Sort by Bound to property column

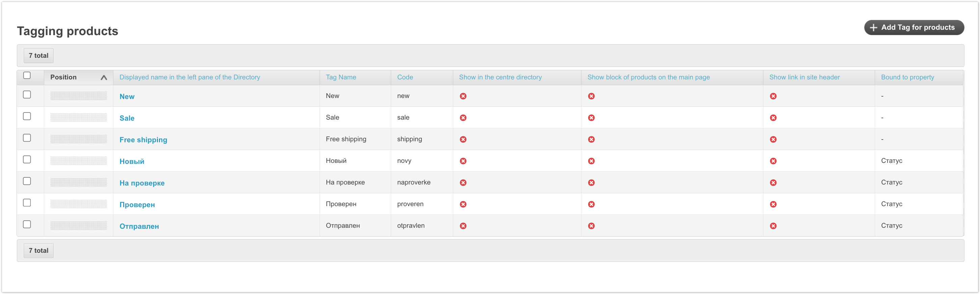pyautogui.click(x=907, y=77)
